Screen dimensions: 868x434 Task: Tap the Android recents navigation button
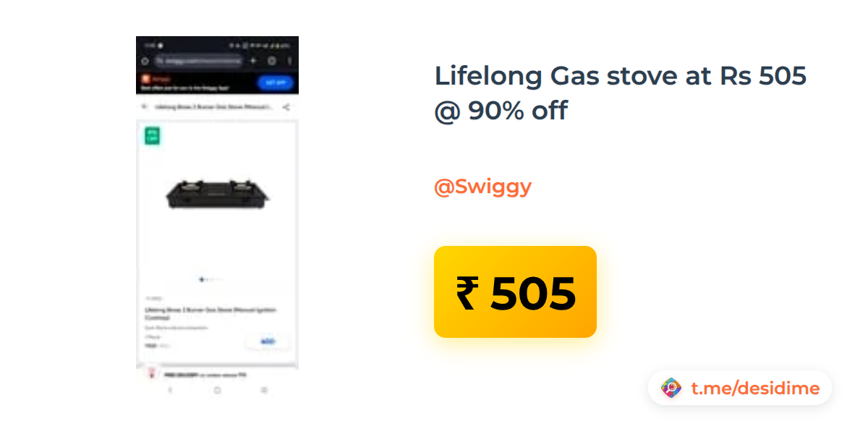[264, 390]
